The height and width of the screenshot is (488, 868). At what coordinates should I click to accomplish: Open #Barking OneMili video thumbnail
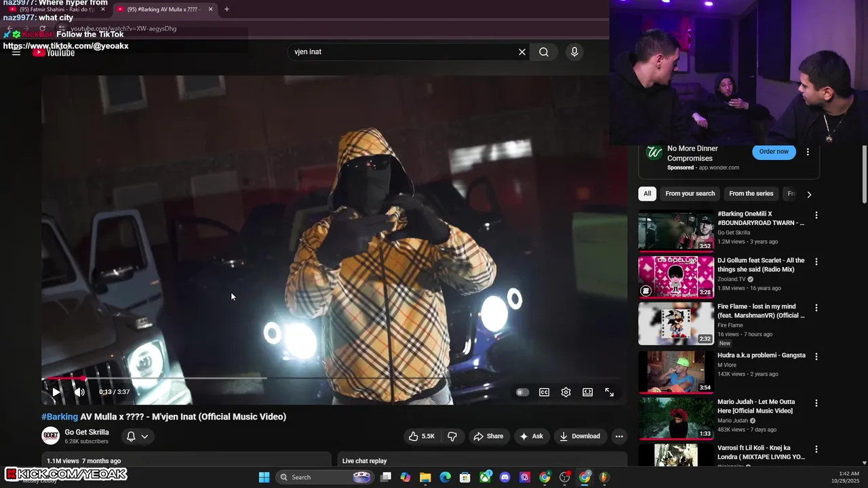tap(675, 231)
